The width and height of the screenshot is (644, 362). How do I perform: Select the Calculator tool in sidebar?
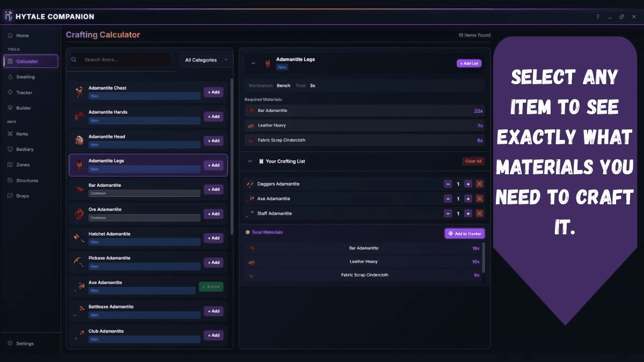click(x=30, y=62)
